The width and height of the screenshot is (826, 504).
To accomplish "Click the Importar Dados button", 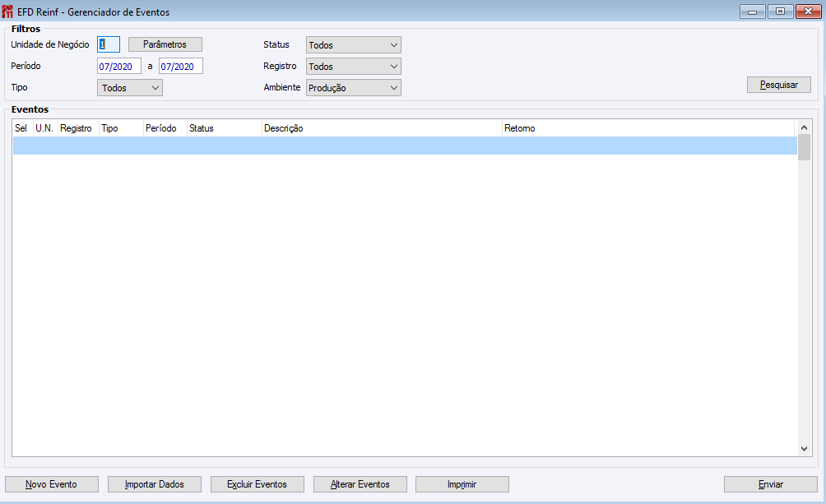I will click(x=155, y=484).
